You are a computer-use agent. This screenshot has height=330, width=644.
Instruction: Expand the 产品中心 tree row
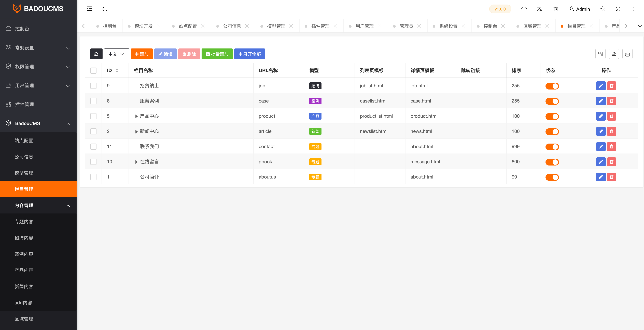point(136,116)
